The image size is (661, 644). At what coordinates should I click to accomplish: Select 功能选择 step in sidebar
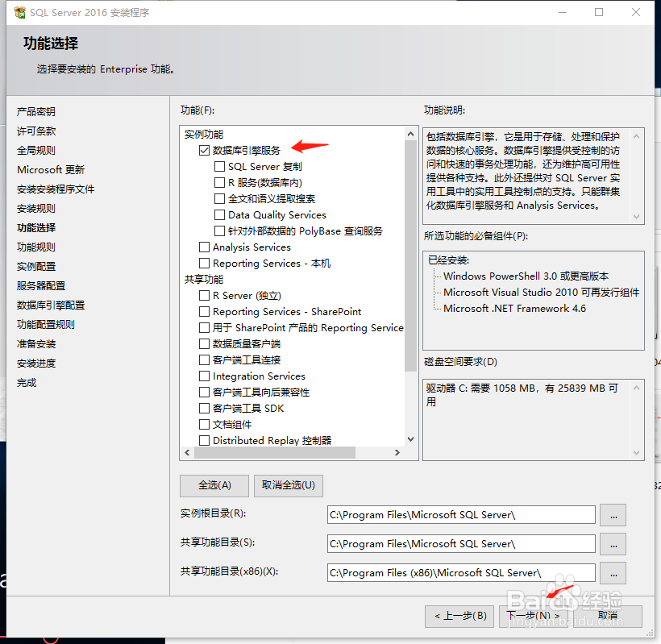tap(36, 228)
